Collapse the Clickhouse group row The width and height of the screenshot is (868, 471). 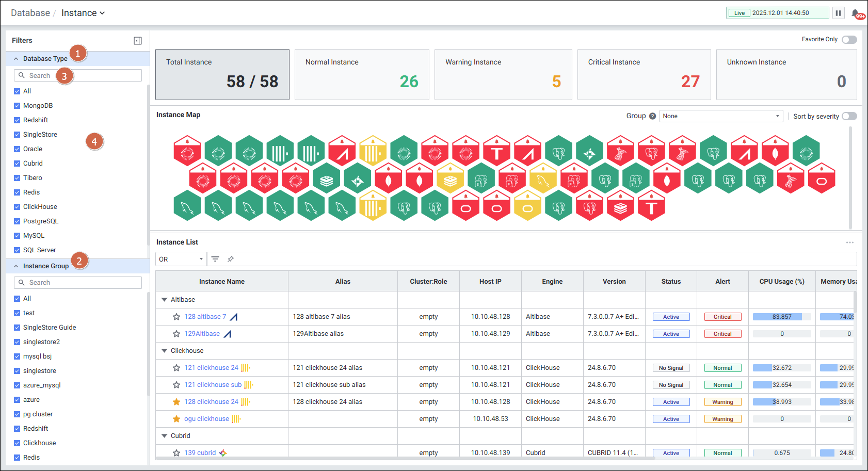click(x=165, y=351)
